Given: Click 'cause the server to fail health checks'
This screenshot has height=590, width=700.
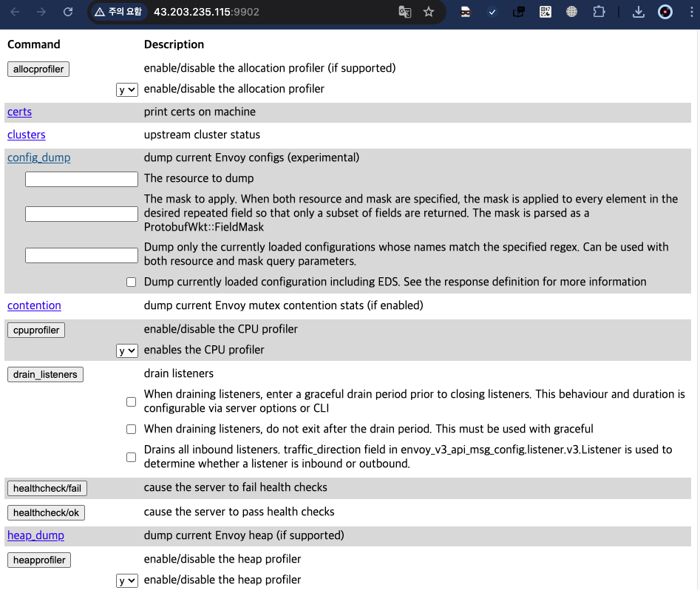Looking at the screenshot, I should pos(235,487).
